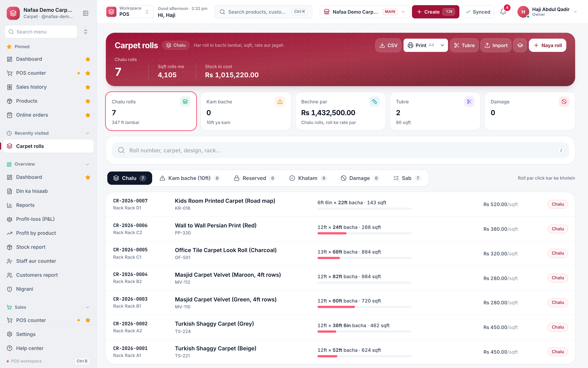
Task: Click the red Create button
Action: point(435,12)
